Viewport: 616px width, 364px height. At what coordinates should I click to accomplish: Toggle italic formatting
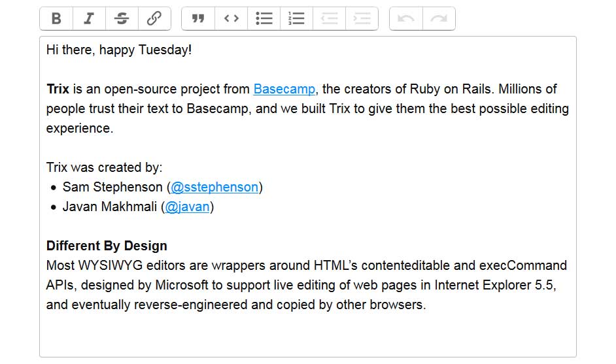coord(89,18)
